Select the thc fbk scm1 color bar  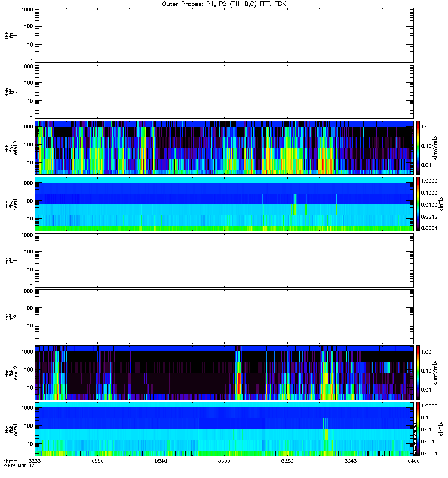[x=418, y=429]
